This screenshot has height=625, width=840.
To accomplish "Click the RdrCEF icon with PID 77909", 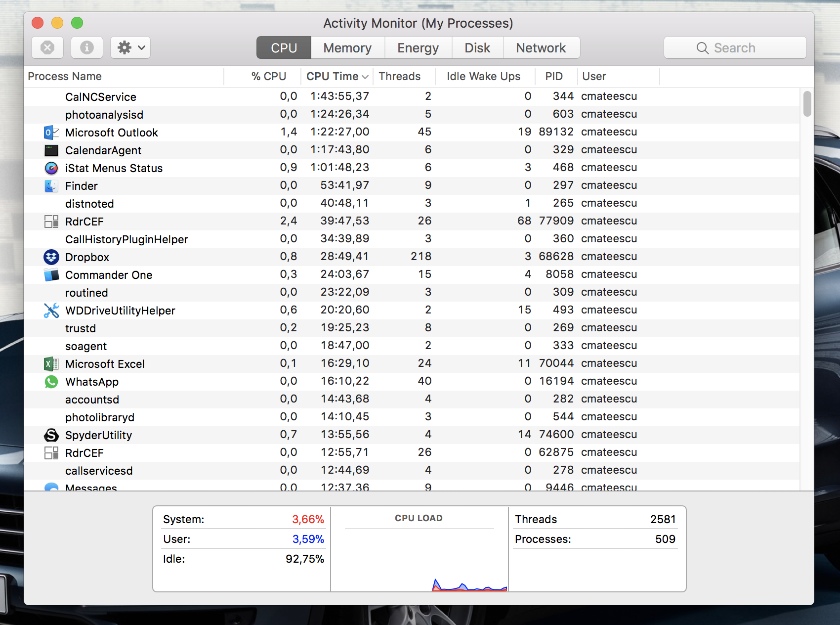I will coord(51,222).
